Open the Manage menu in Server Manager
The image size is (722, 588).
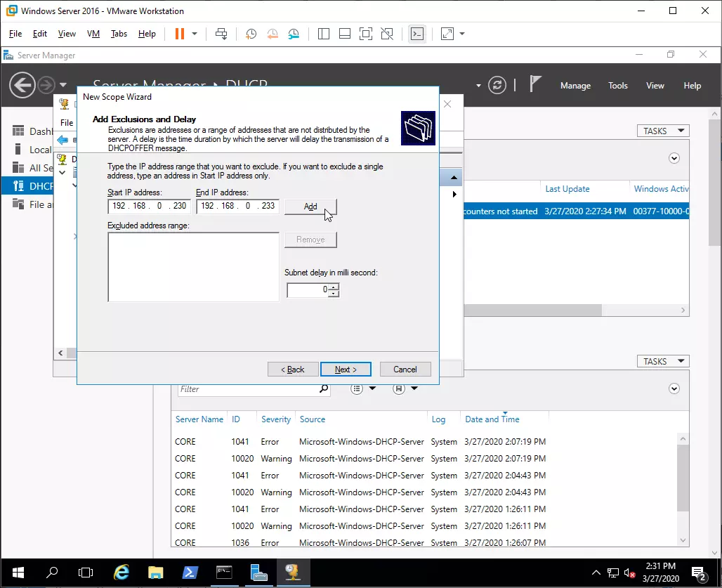pyautogui.click(x=575, y=86)
